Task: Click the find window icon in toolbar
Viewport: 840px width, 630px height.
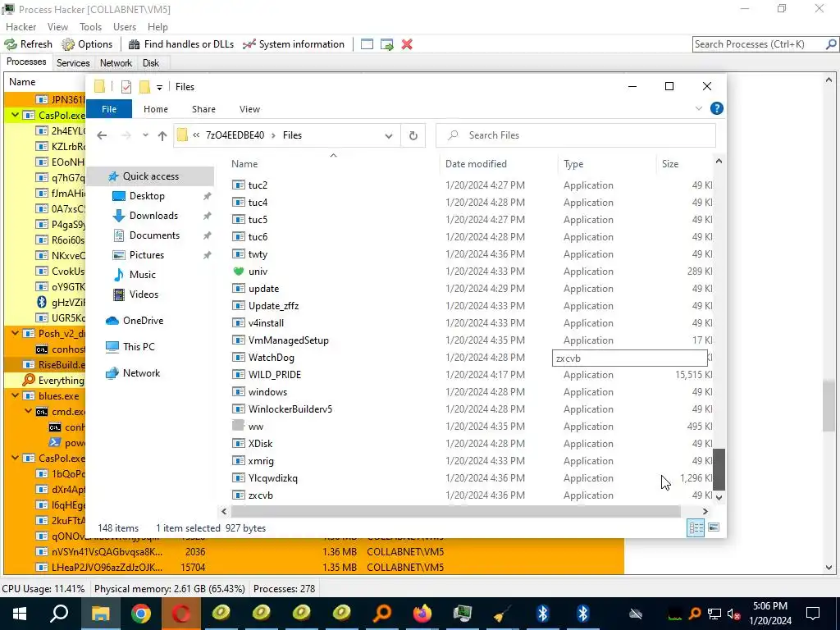Action: (367, 44)
